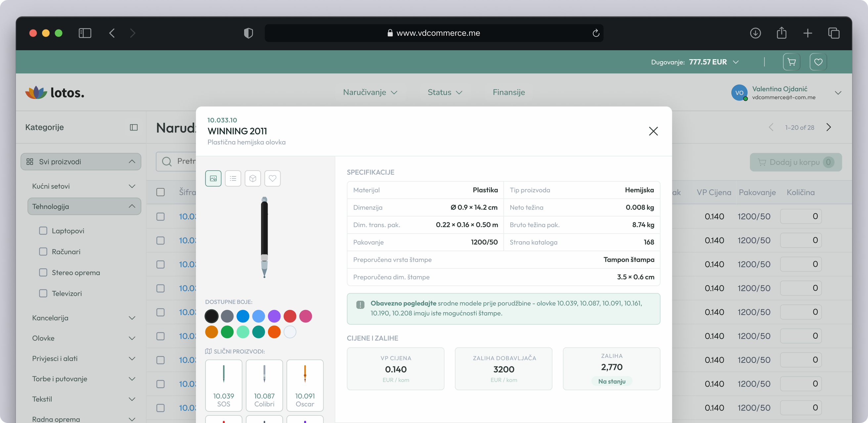Open similar product 10.091 Oscar
The width and height of the screenshot is (868, 423).
coord(305,385)
